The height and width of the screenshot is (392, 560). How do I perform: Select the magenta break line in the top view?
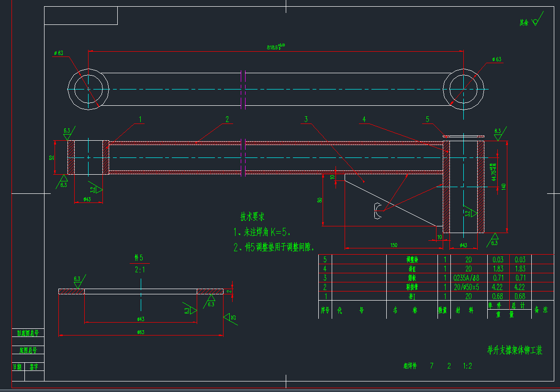243,89
